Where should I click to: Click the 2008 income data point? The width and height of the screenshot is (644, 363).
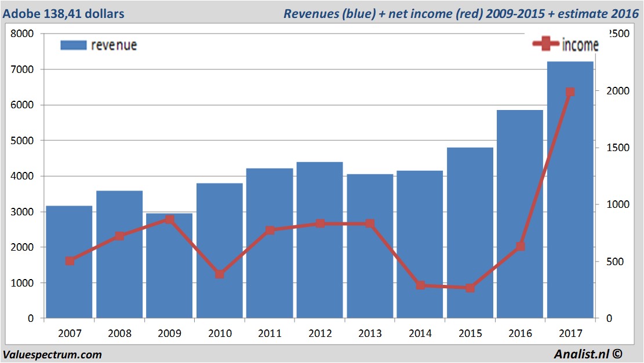[119, 236]
